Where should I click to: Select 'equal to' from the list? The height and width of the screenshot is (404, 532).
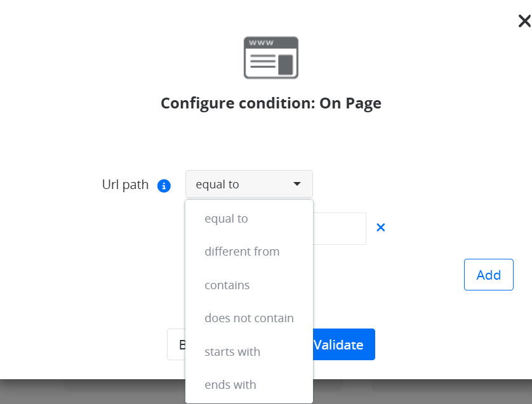point(226,219)
